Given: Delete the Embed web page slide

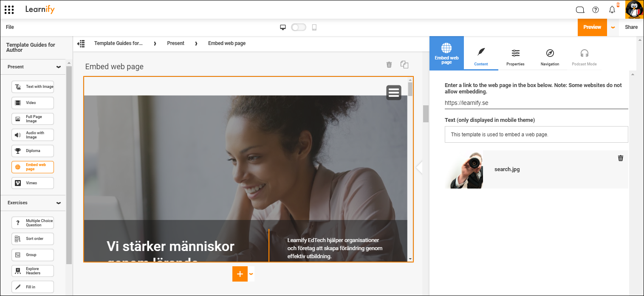Looking at the screenshot, I should tap(389, 65).
